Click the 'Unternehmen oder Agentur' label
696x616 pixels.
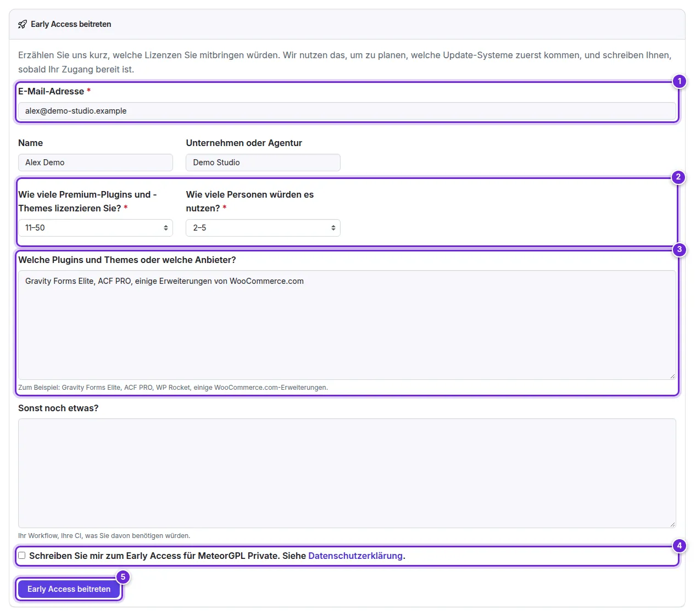(x=244, y=143)
